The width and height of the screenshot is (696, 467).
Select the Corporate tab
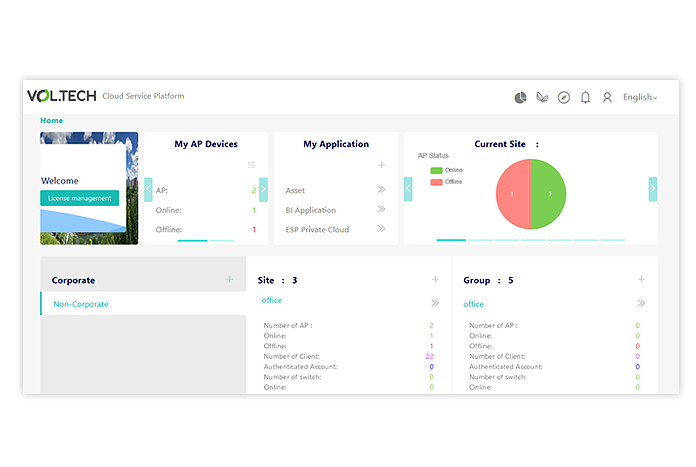click(x=73, y=280)
